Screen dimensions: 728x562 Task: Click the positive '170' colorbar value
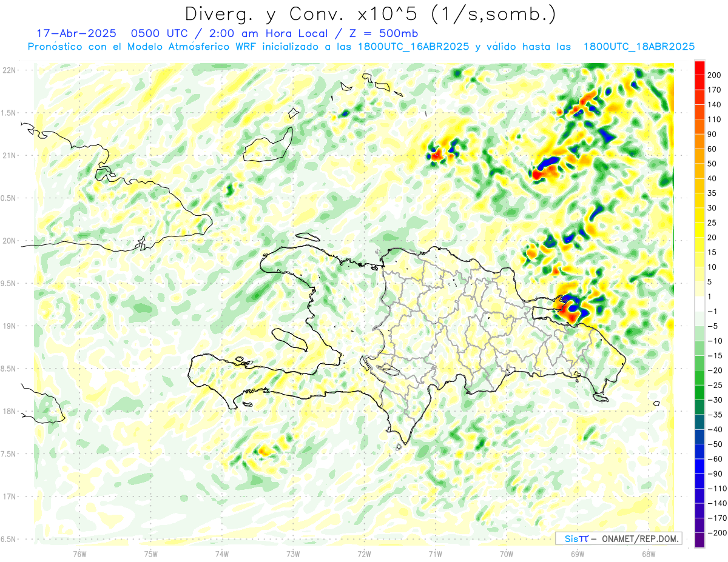(x=714, y=90)
